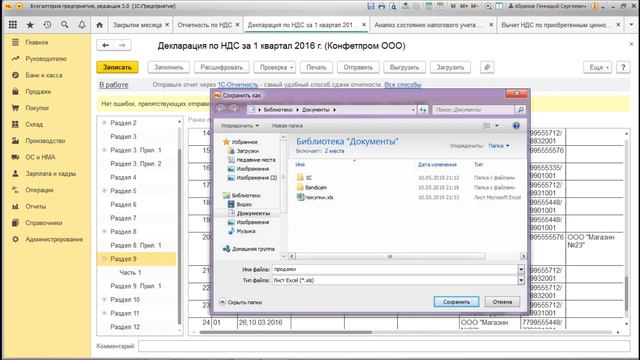The width and height of the screenshot is (640, 360).
Task: Click back arrow in declaration form
Action: click(105, 45)
